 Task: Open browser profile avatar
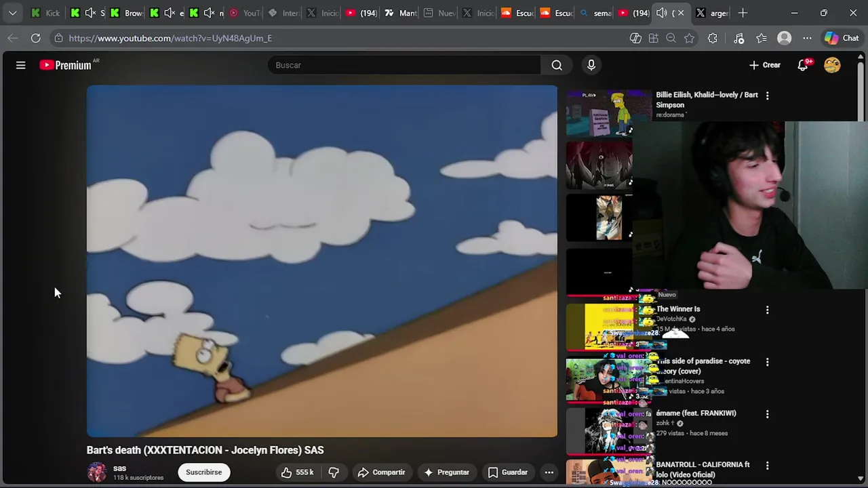pos(785,38)
